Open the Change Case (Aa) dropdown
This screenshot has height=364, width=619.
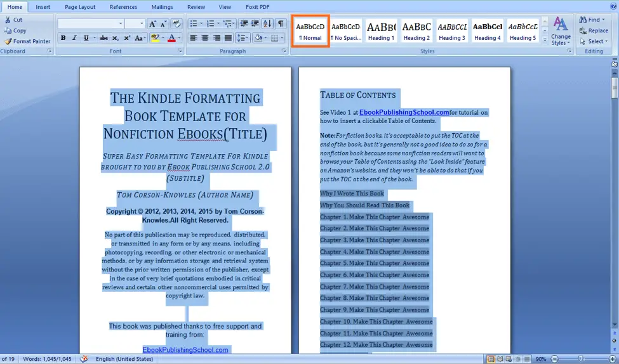(140, 38)
